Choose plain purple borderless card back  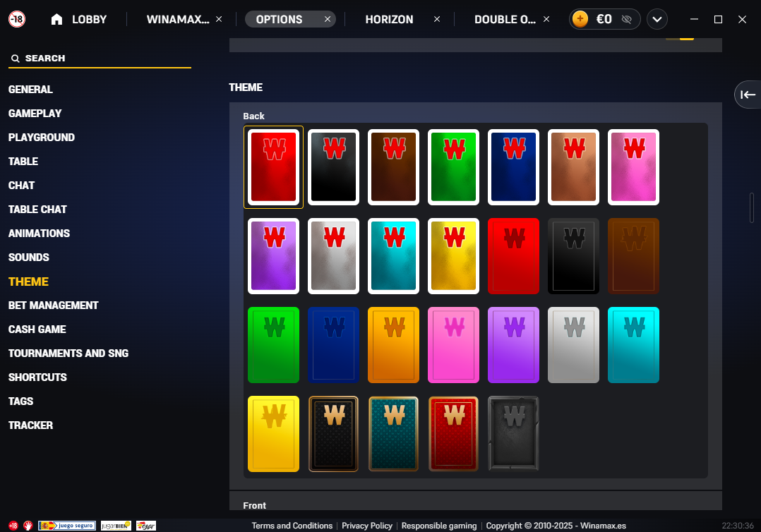tap(513, 345)
